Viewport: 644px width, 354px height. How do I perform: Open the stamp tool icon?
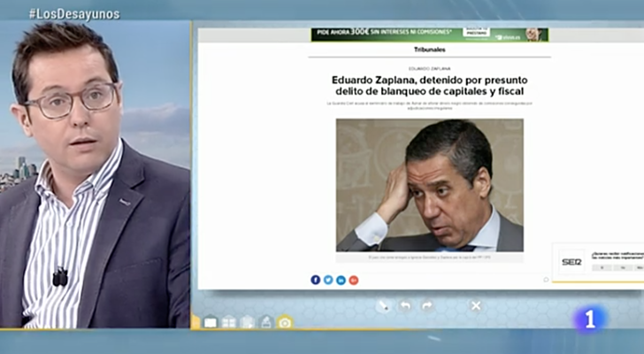pos(266,322)
